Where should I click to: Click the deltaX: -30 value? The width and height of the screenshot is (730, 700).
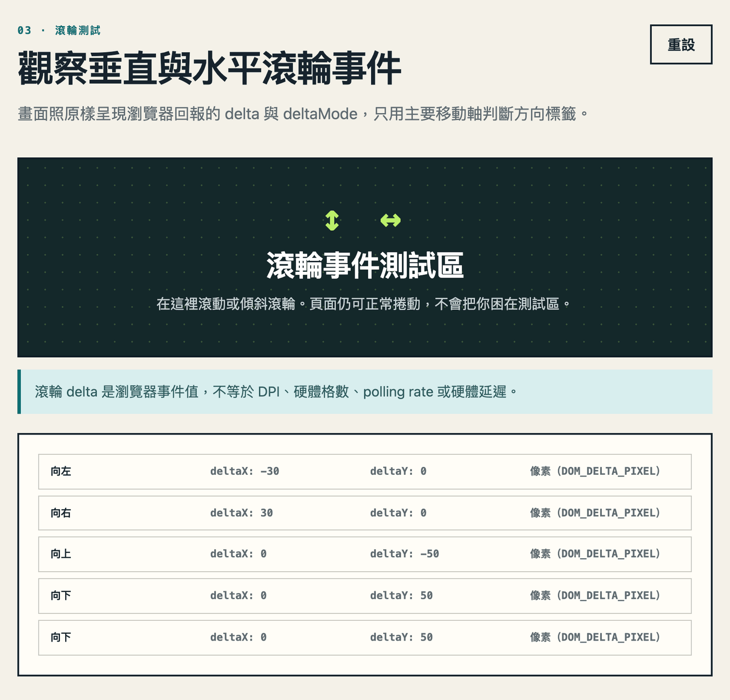(x=245, y=472)
